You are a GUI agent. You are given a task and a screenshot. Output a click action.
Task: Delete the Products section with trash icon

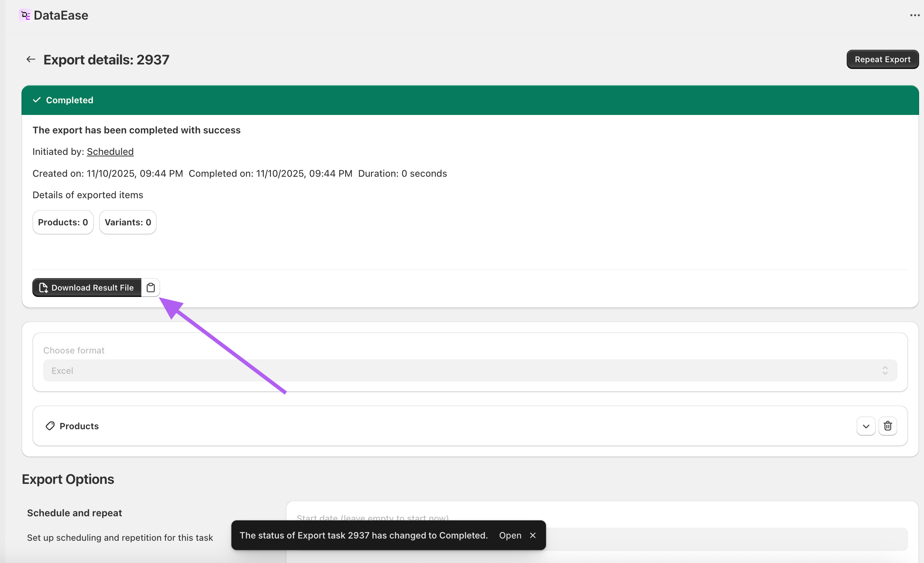(887, 426)
